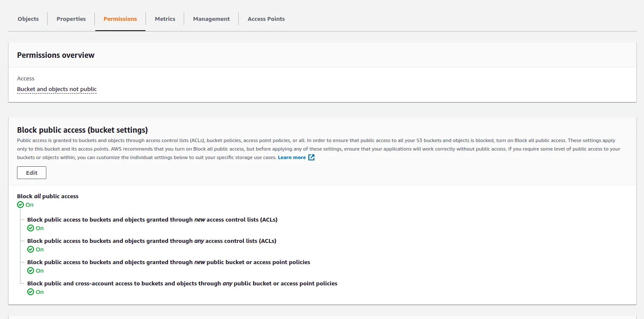Switch to Access Points tab
Viewport: 644px width, 319px height.
click(266, 19)
